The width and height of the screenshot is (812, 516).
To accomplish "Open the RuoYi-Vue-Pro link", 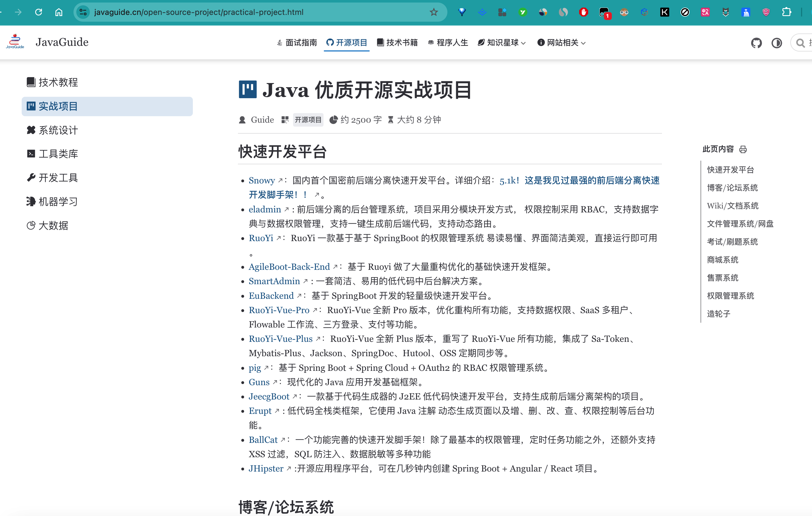I will coord(279,310).
